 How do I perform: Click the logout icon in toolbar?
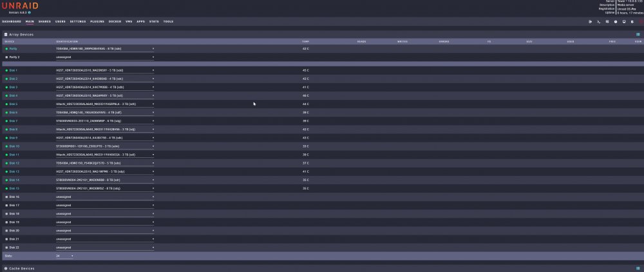click(590, 22)
